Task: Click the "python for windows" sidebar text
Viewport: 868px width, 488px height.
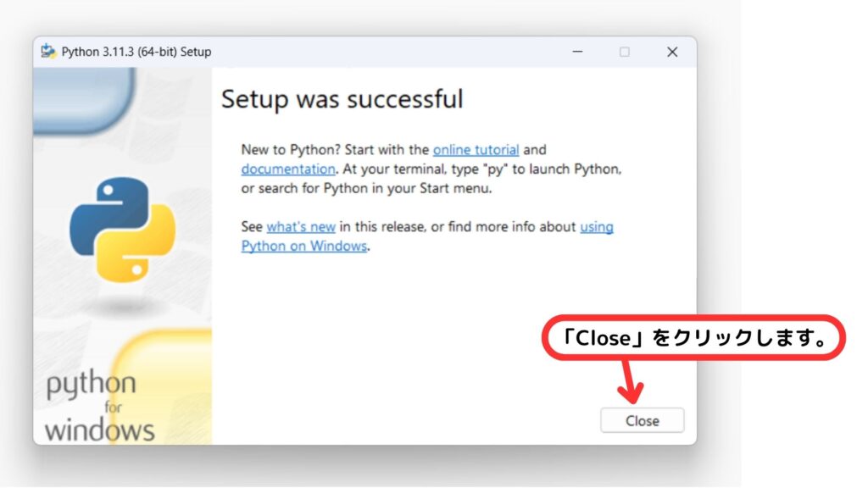Action: point(99,407)
